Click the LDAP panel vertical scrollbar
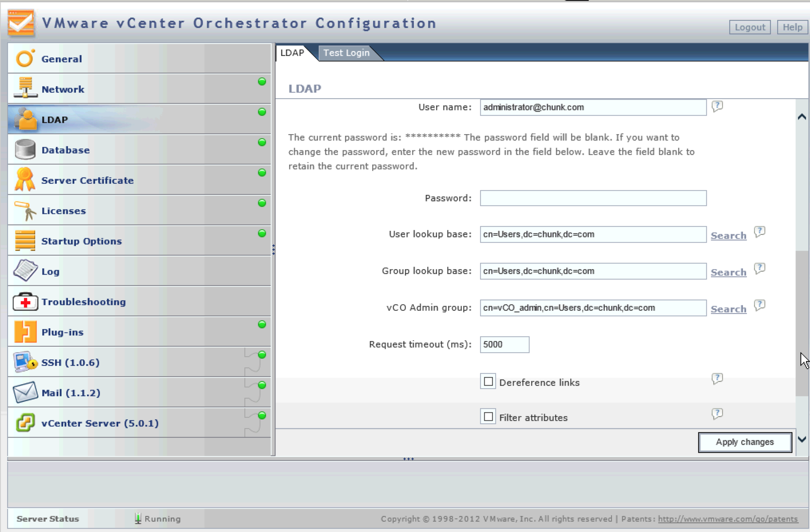 [x=802, y=323]
